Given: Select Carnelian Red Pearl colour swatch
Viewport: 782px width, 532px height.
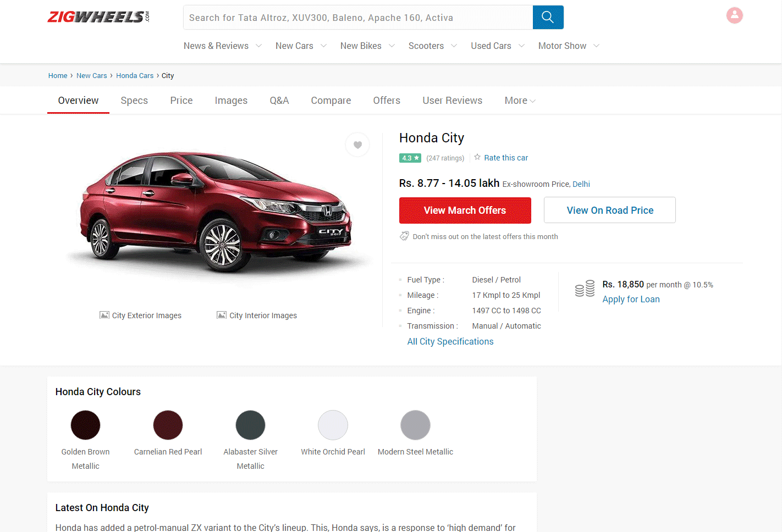Looking at the screenshot, I should pos(168,425).
